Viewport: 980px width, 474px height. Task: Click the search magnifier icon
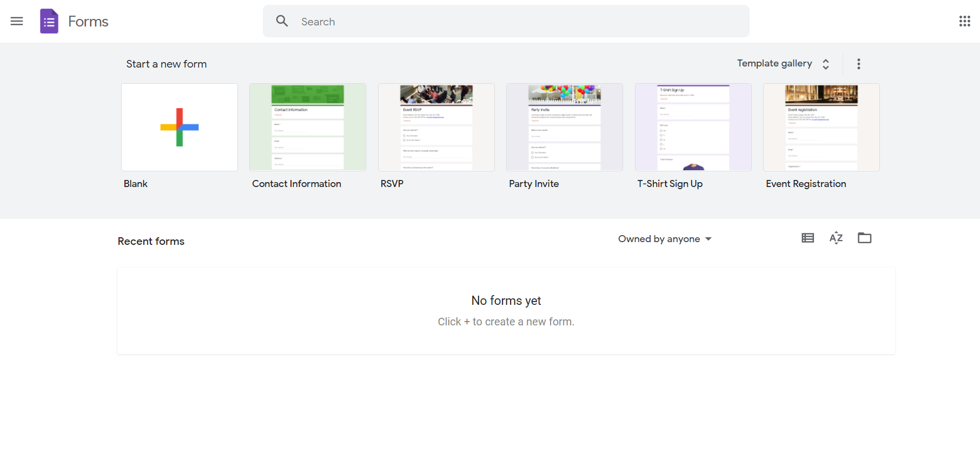coord(282,22)
